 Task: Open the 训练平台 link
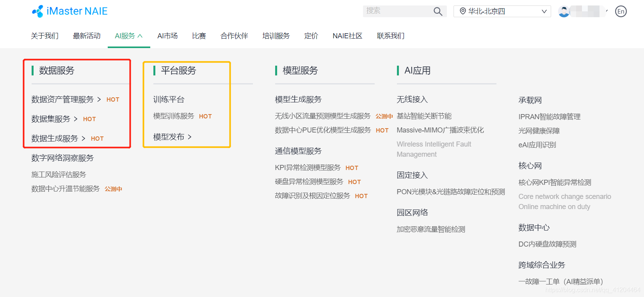point(169,100)
